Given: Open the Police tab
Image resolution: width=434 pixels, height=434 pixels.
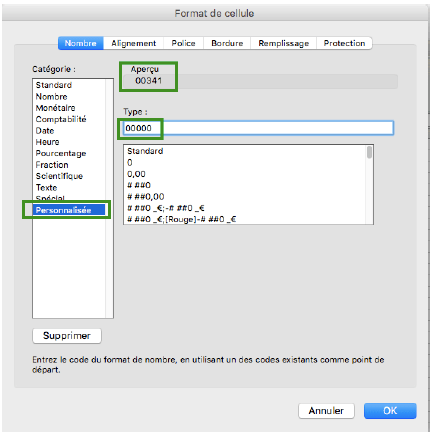Looking at the screenshot, I should tap(183, 43).
